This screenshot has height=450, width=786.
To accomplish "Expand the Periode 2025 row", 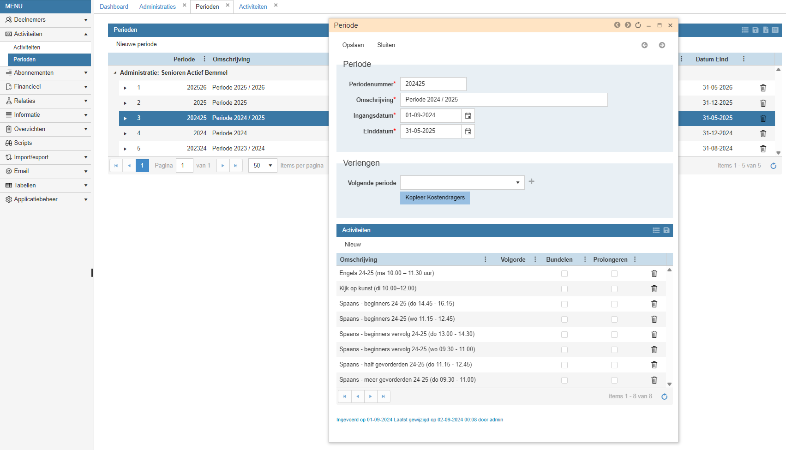I will [x=125, y=103].
